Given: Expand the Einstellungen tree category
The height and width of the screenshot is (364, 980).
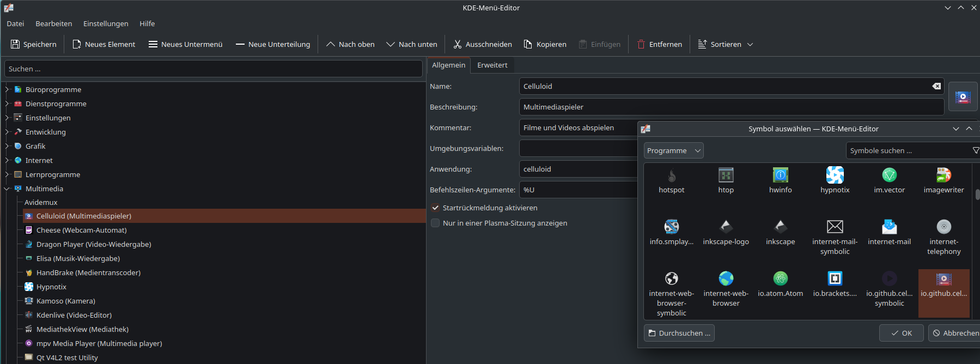Looking at the screenshot, I should [7, 118].
